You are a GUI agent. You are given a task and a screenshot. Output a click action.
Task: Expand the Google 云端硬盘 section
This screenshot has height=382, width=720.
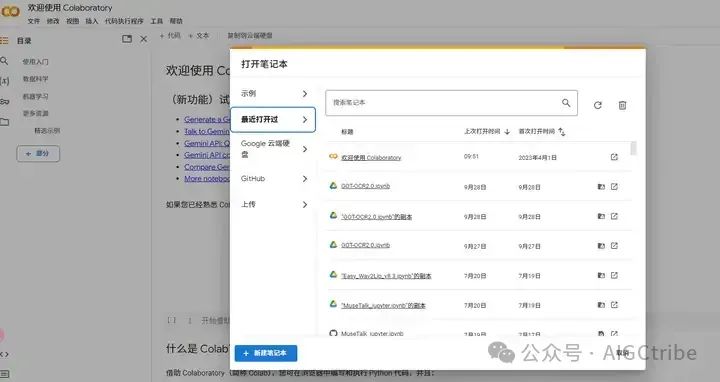pos(273,149)
